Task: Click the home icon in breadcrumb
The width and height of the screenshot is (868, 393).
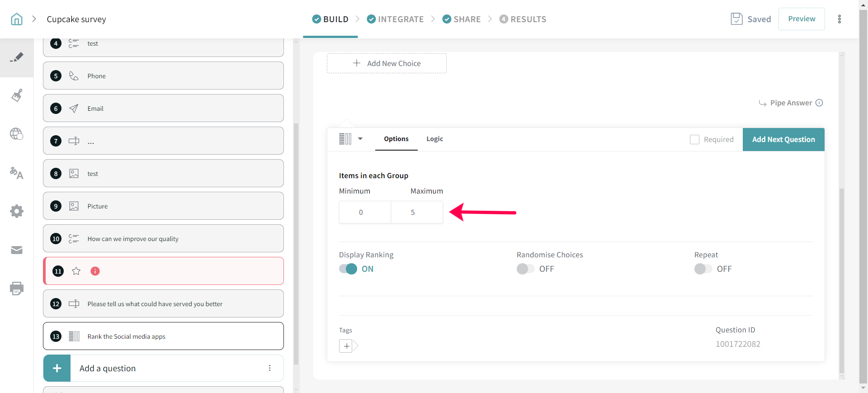Action: click(17, 19)
